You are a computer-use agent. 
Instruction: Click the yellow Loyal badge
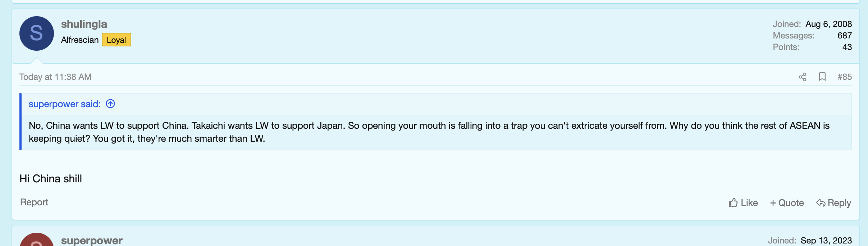pos(117,40)
